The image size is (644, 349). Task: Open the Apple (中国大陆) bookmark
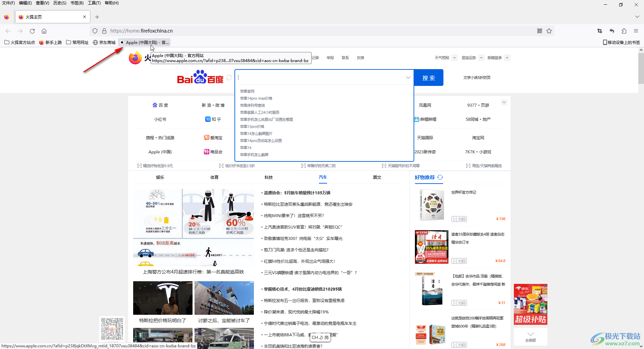[144, 42]
